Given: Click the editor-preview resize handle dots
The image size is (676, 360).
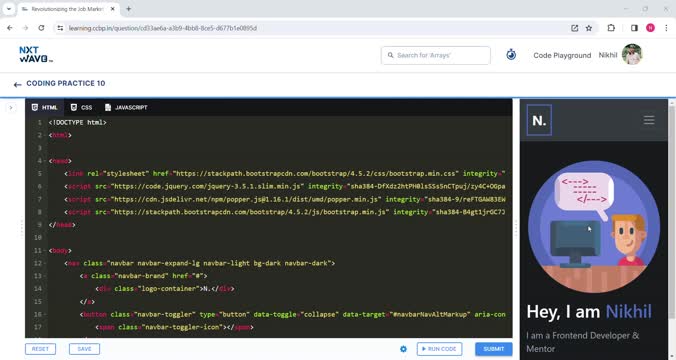Looking at the screenshot, I should click(x=516, y=228).
